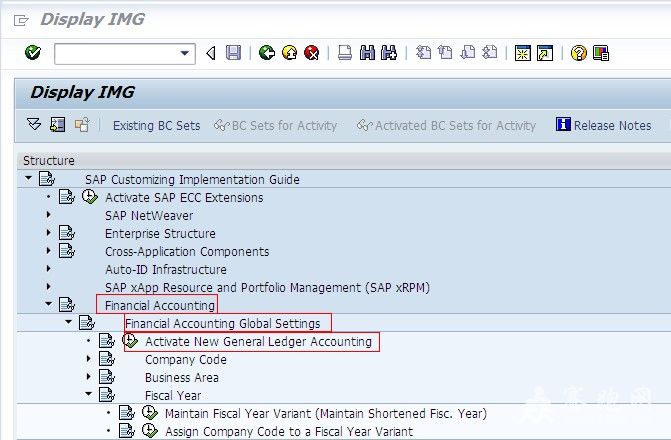Click the Find binoculars icon
This screenshot has height=440, width=671.
[367, 53]
